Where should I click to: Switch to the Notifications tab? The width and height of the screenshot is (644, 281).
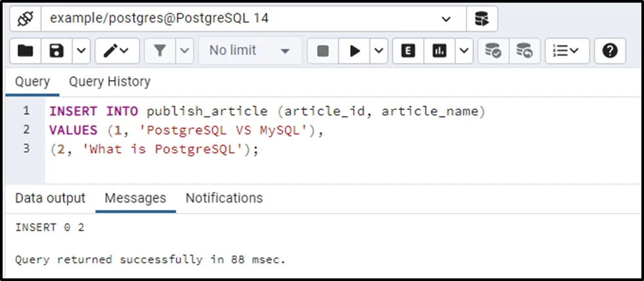point(224,198)
